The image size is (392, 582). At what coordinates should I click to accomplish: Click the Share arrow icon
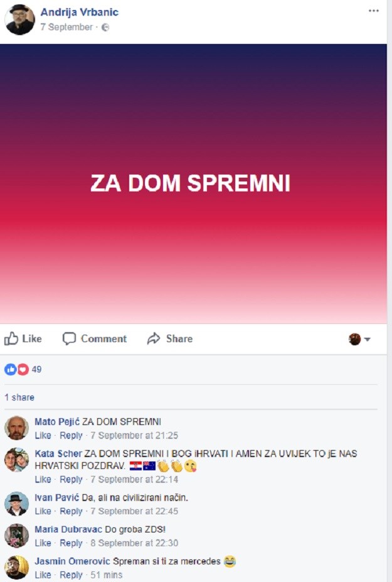coord(154,338)
